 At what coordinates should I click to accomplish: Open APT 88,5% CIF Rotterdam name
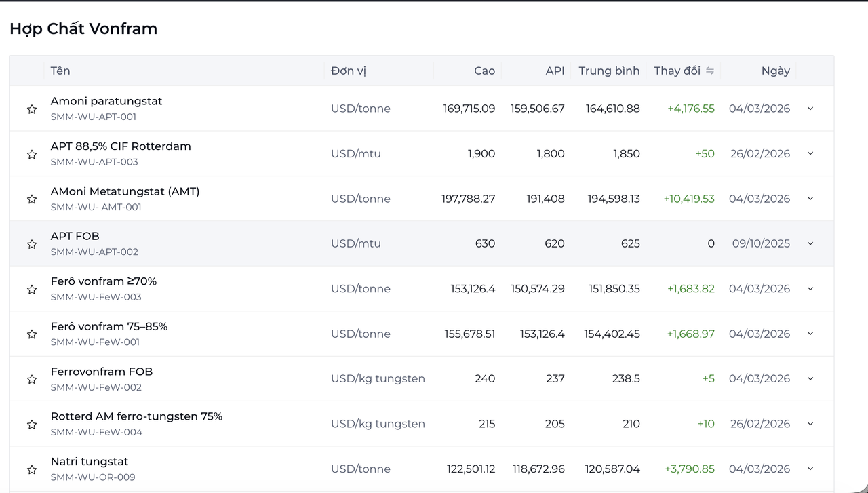[121, 146]
